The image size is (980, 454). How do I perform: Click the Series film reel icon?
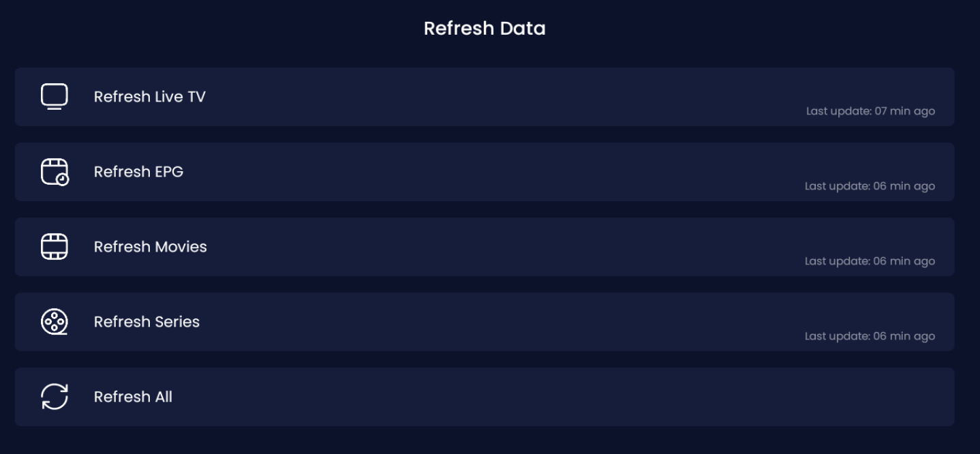(55, 322)
